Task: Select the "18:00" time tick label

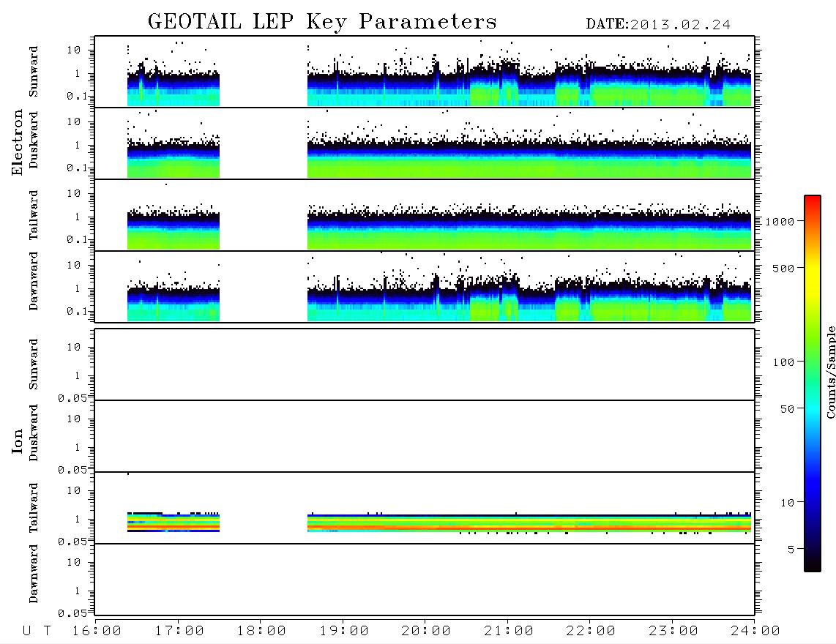Action: 261,631
